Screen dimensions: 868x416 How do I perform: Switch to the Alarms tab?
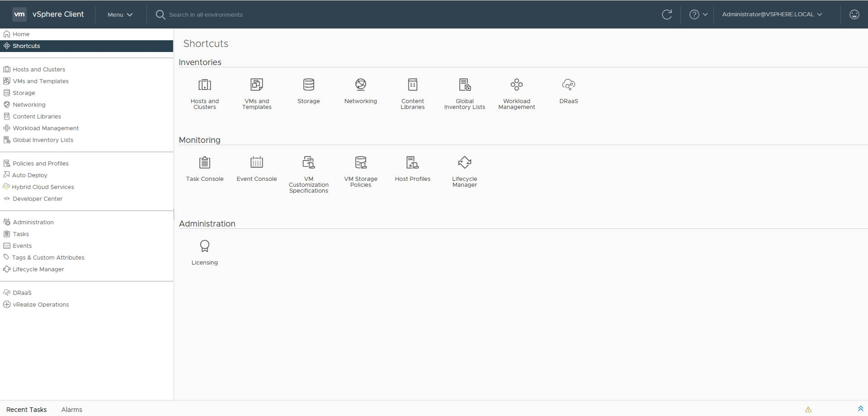click(x=71, y=409)
